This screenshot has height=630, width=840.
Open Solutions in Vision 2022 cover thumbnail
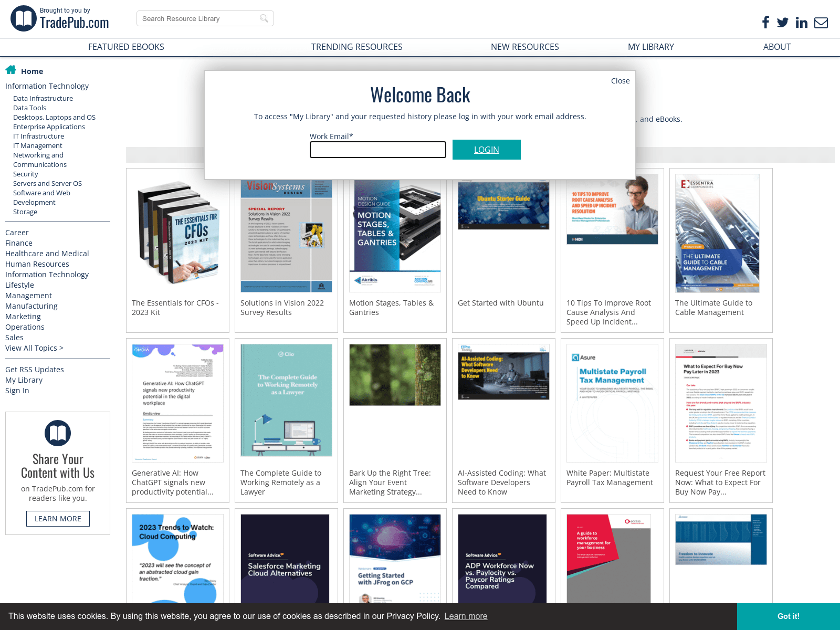coord(286,236)
